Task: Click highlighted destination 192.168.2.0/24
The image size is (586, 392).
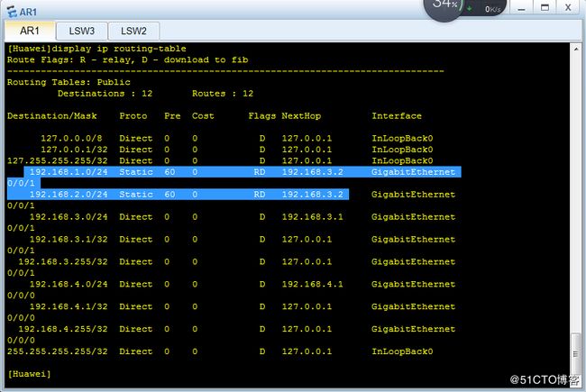Action: (x=69, y=195)
